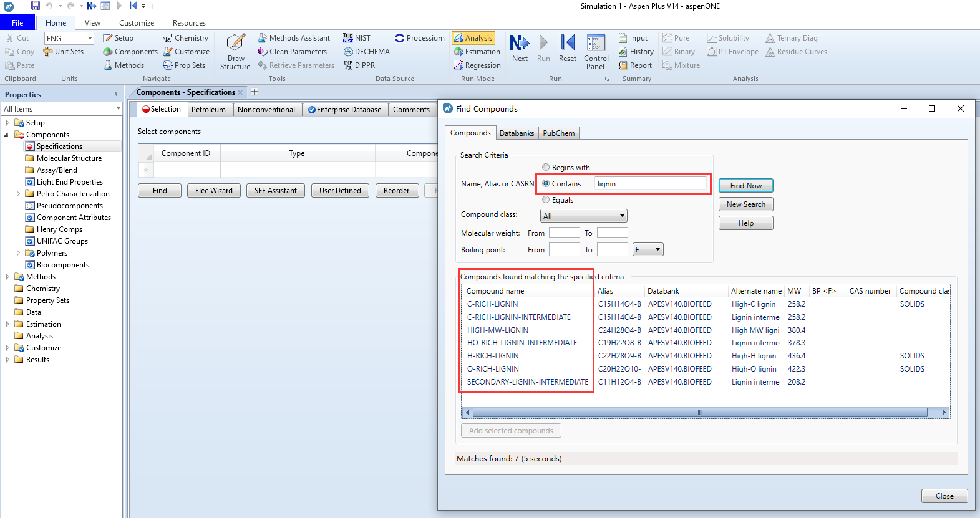Open Methods Assistant tool
This screenshot has height=518, width=980.
tap(294, 38)
